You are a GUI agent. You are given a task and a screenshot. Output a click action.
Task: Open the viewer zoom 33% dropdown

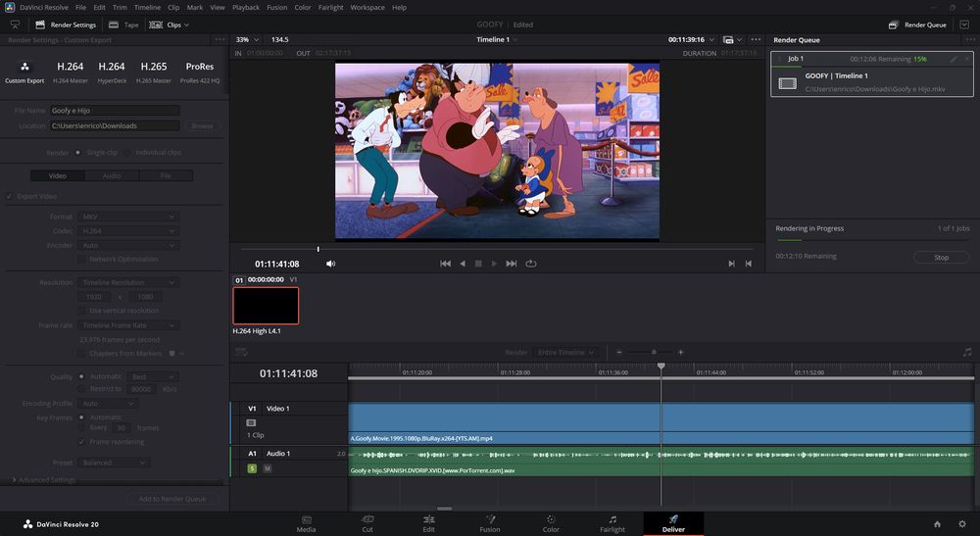248,40
